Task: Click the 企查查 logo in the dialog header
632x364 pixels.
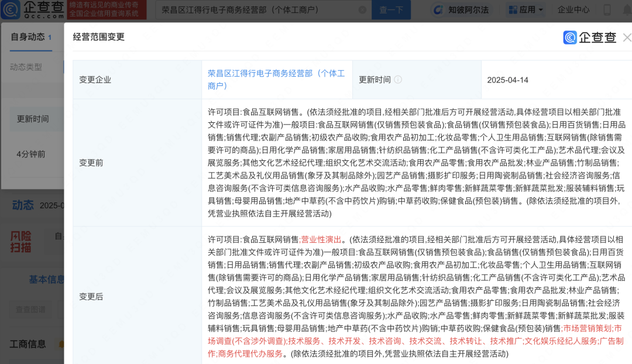Action: pyautogui.click(x=590, y=37)
